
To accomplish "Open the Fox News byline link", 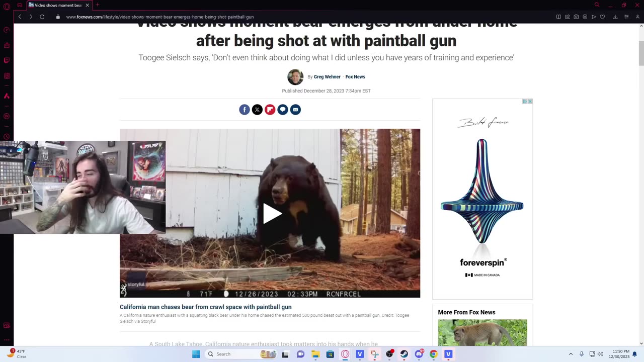I will coord(355,77).
